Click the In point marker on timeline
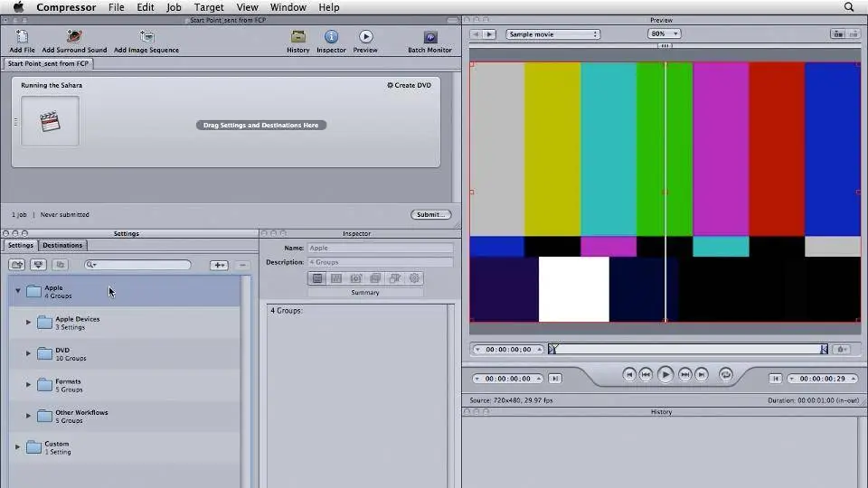This screenshot has width=868, height=488. 552,349
